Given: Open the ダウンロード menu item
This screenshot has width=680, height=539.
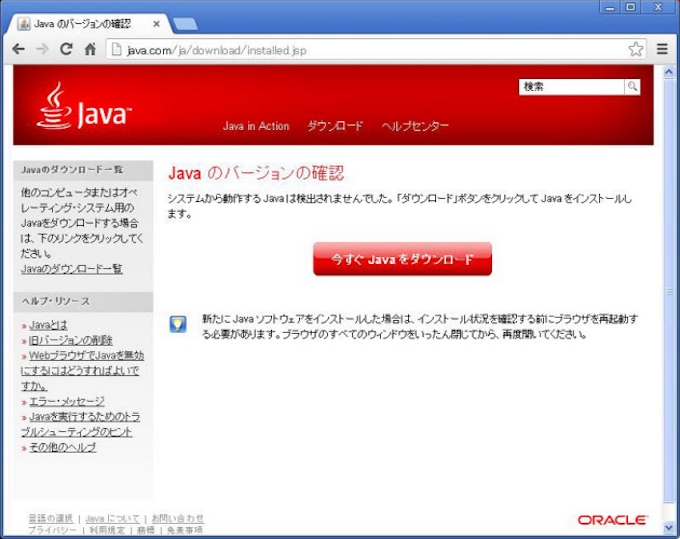Looking at the screenshot, I should point(335,126).
